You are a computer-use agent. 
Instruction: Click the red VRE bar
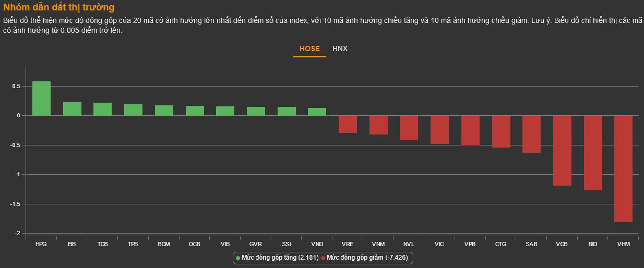pyautogui.click(x=348, y=124)
